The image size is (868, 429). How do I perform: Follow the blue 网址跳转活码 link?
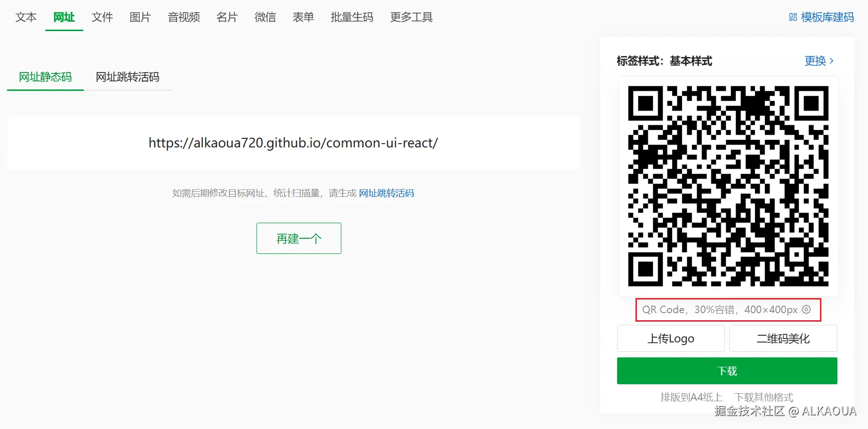[386, 193]
